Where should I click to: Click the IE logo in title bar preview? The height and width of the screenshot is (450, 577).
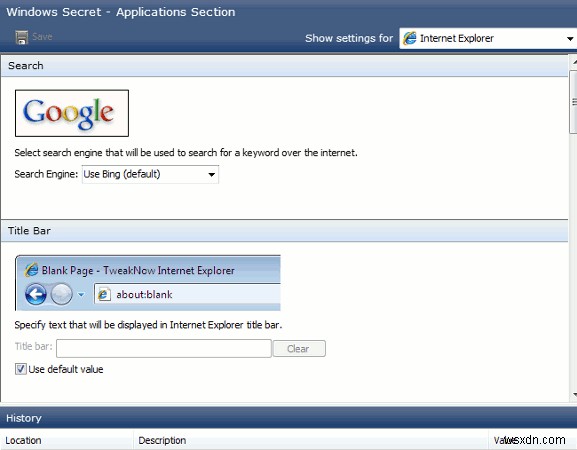coord(31,270)
